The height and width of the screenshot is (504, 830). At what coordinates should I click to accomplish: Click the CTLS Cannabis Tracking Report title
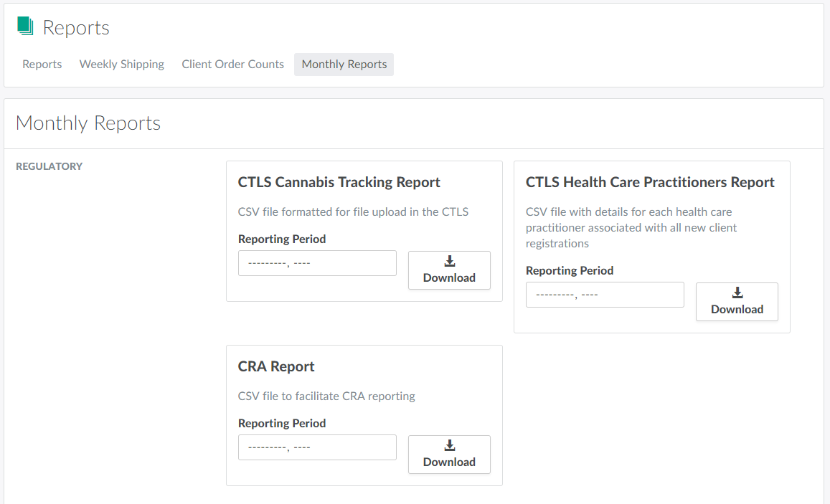[339, 182]
